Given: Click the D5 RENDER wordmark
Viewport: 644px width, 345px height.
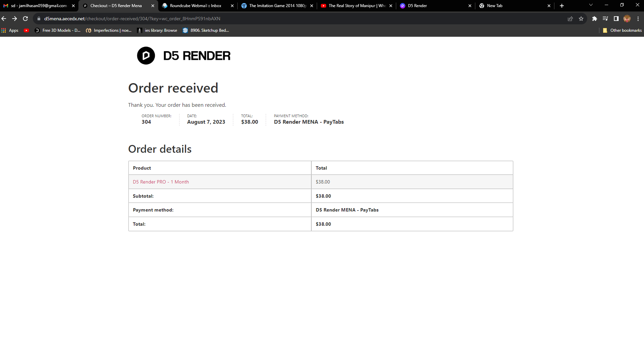Looking at the screenshot, I should [x=197, y=56].
